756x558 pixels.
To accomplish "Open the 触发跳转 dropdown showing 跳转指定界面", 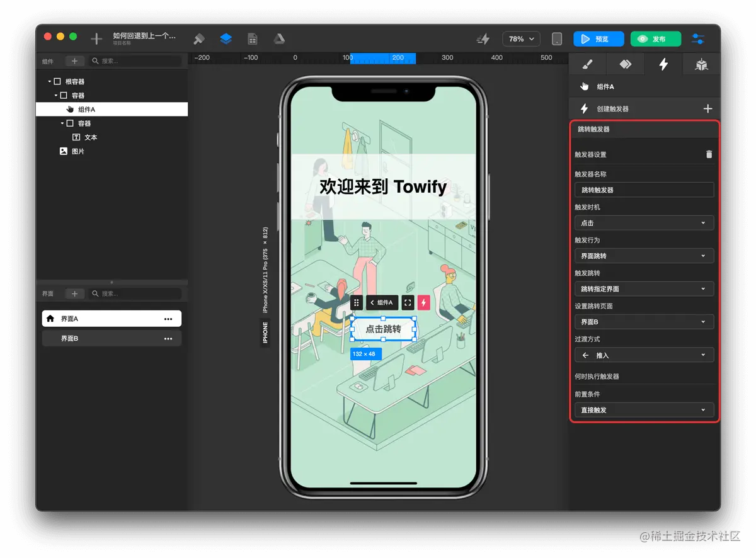I will 644,289.
